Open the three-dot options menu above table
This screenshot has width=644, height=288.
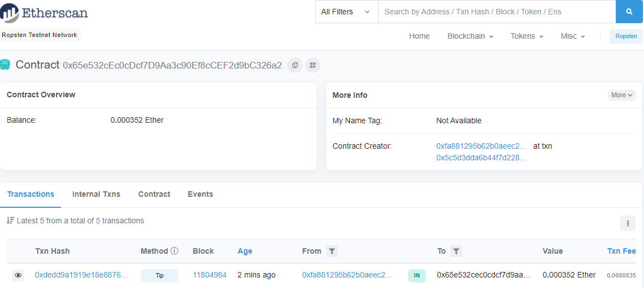pos(627,223)
